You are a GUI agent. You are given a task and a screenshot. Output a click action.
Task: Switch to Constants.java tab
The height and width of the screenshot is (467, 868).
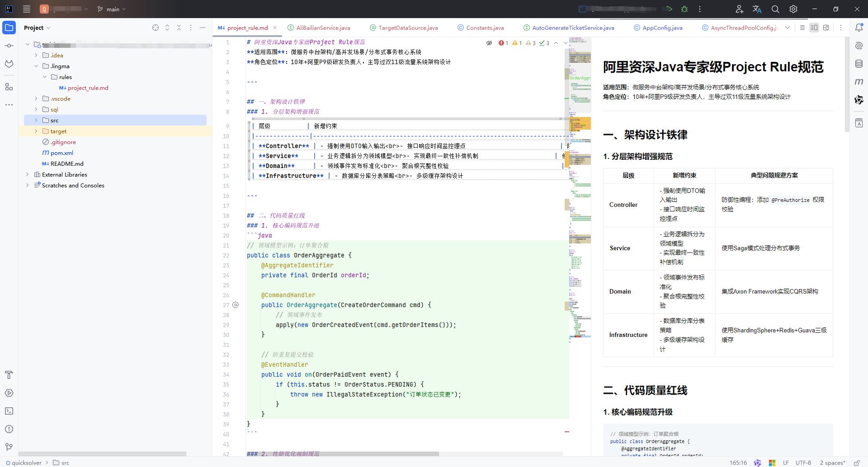coord(481,28)
